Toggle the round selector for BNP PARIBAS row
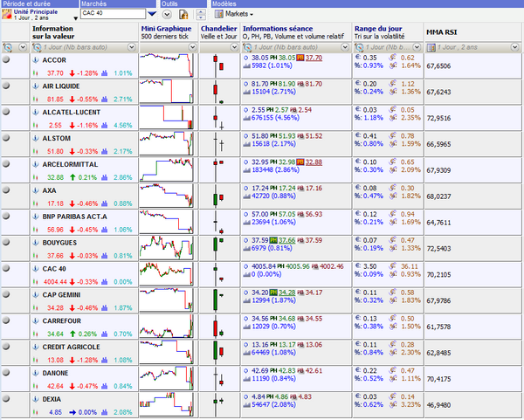 click(6, 216)
